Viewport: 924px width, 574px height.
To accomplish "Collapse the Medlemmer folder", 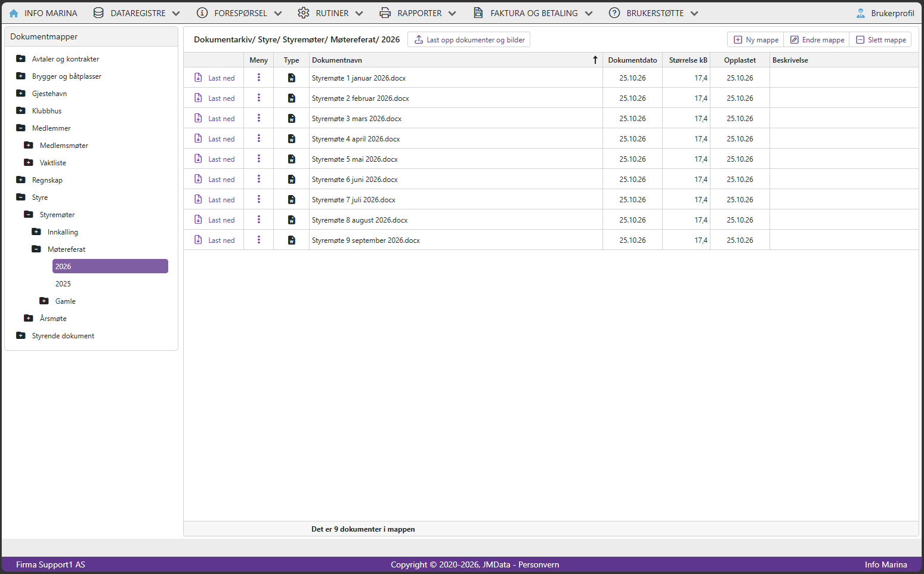I will pyautogui.click(x=21, y=128).
